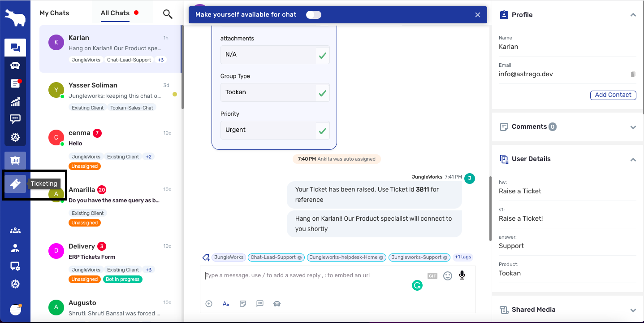Click the Priority Urgent checkmark
Image resolution: width=644 pixels, height=323 pixels.
322,130
